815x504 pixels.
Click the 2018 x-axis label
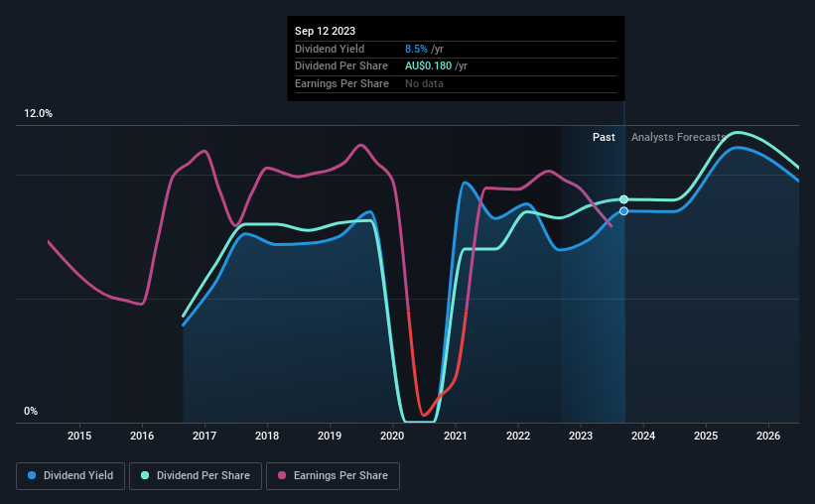click(267, 436)
